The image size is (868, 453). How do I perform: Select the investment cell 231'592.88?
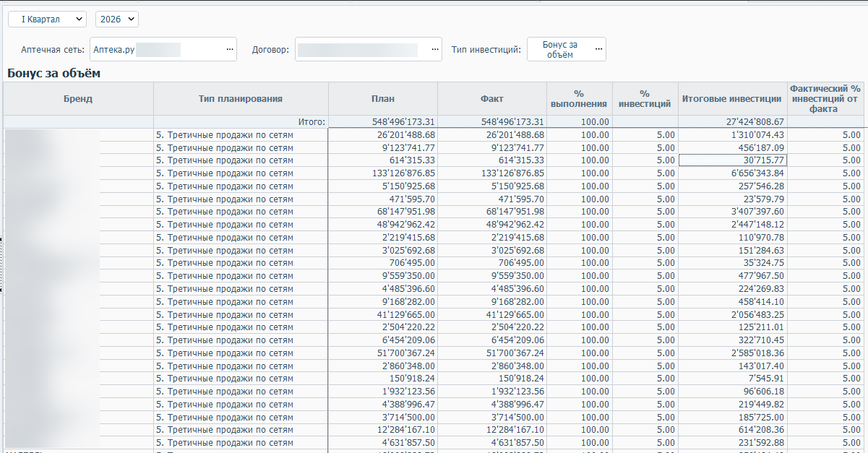point(732,443)
